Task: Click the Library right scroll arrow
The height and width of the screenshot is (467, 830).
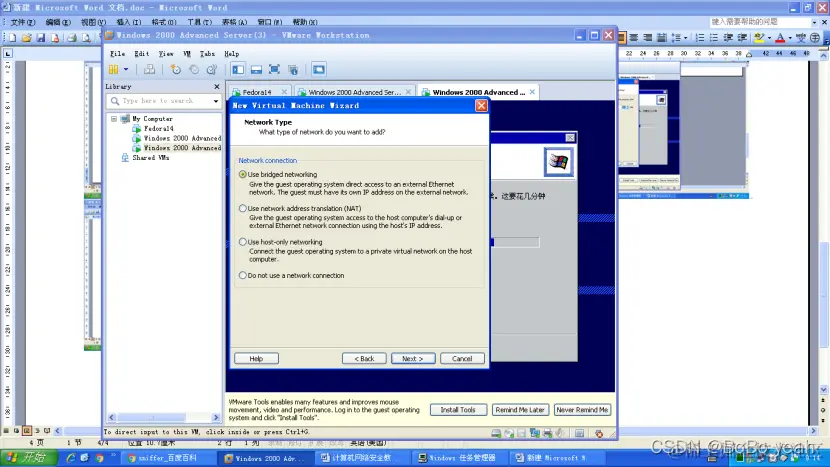Action: [216, 418]
